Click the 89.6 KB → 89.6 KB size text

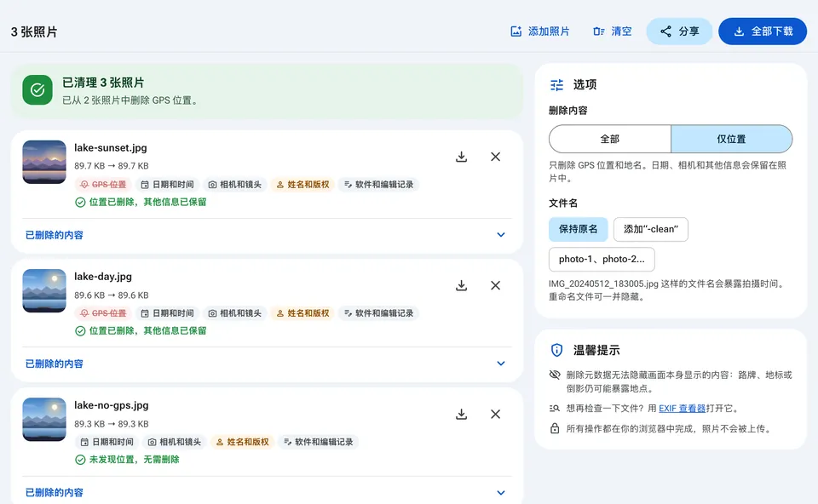(111, 295)
